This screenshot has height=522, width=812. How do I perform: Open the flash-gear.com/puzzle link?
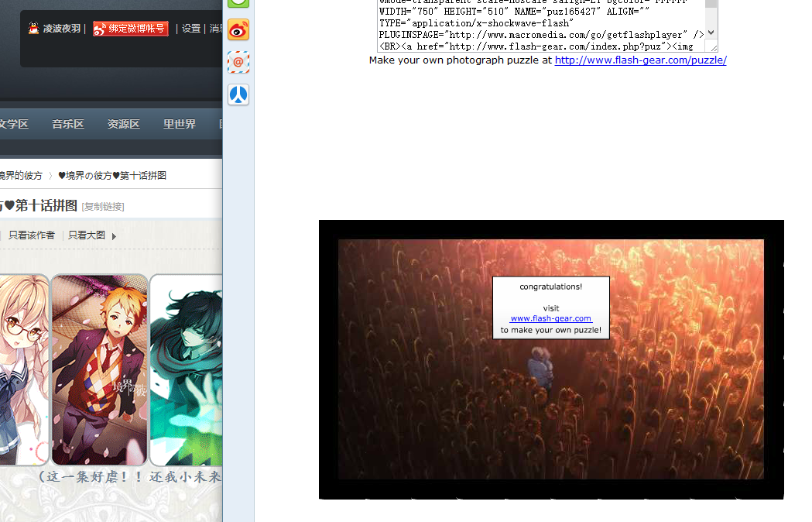pos(640,60)
